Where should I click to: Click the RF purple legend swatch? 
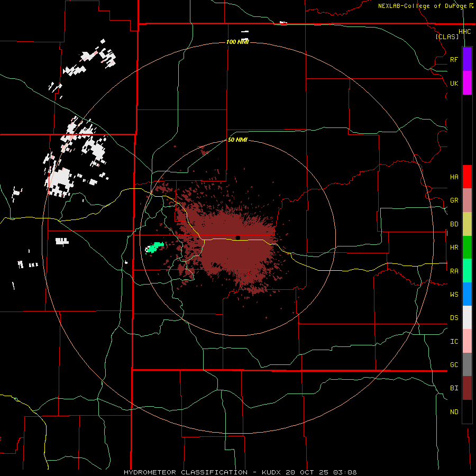467,59
